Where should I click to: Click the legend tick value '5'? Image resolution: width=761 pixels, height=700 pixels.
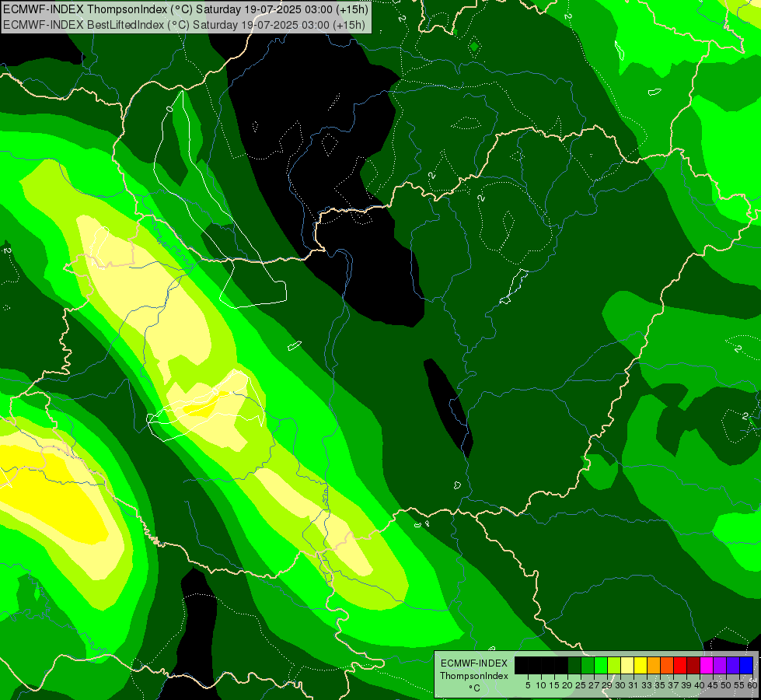(528, 685)
